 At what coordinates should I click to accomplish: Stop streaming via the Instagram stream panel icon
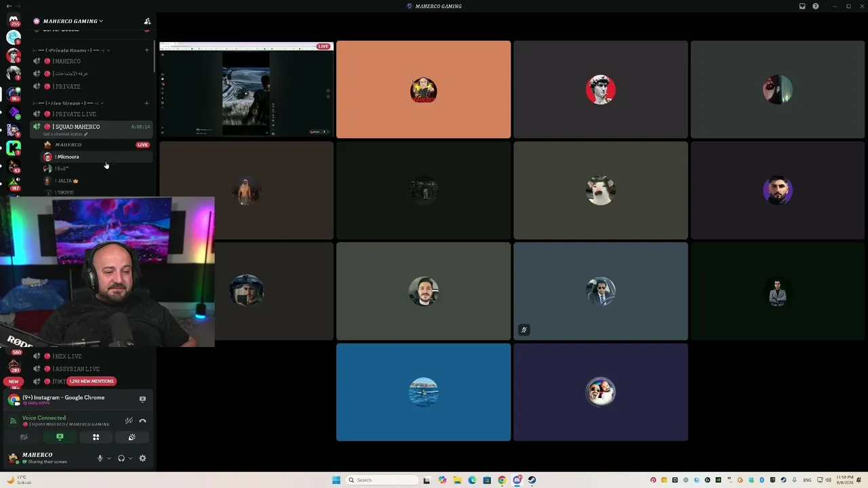click(x=142, y=399)
